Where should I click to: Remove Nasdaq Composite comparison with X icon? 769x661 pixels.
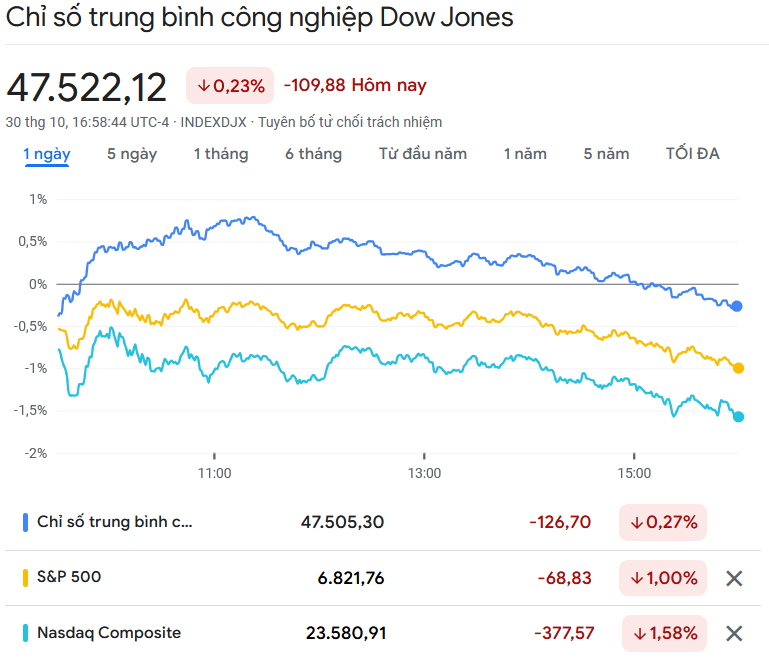pos(734,633)
